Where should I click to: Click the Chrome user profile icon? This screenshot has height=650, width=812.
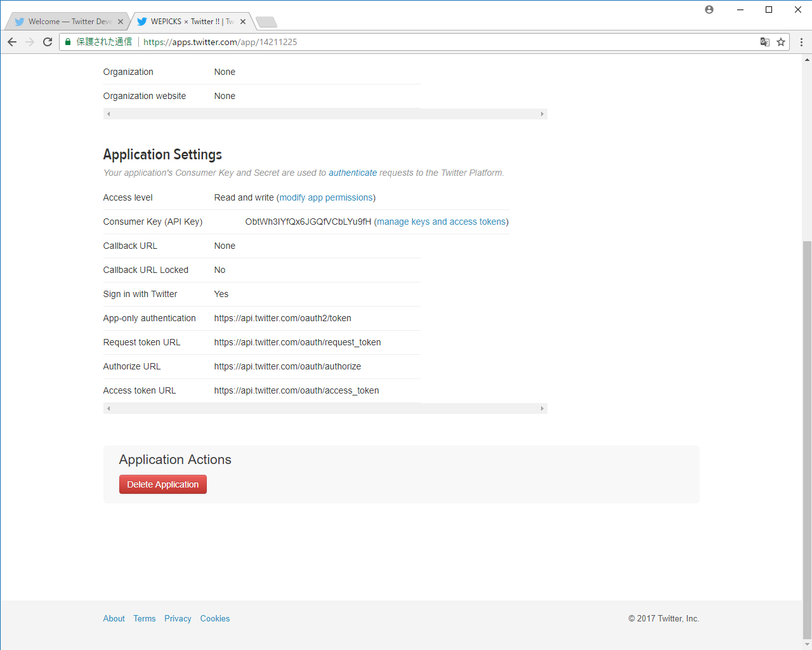coord(709,10)
